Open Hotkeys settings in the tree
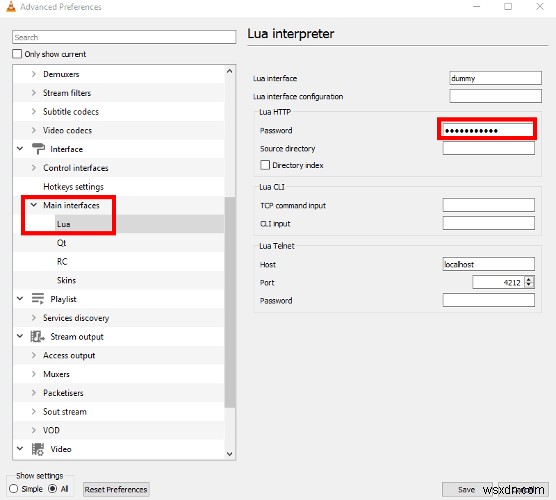 [73, 187]
